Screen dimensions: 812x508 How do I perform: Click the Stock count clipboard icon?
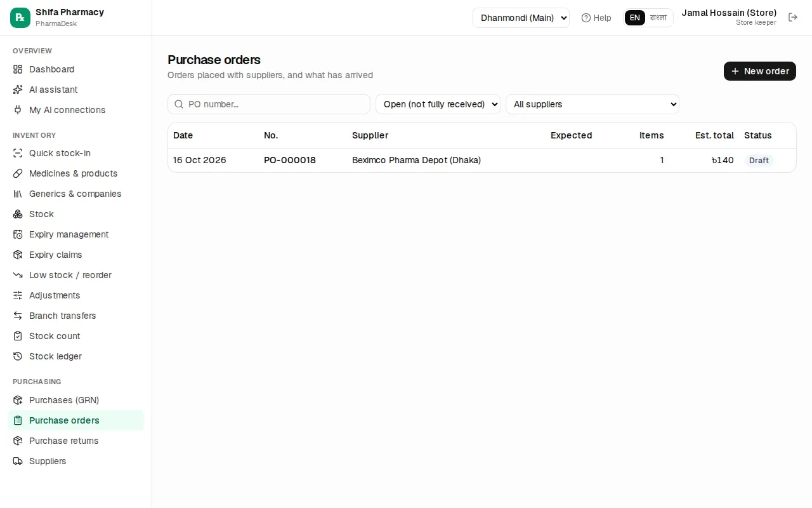[x=18, y=336]
